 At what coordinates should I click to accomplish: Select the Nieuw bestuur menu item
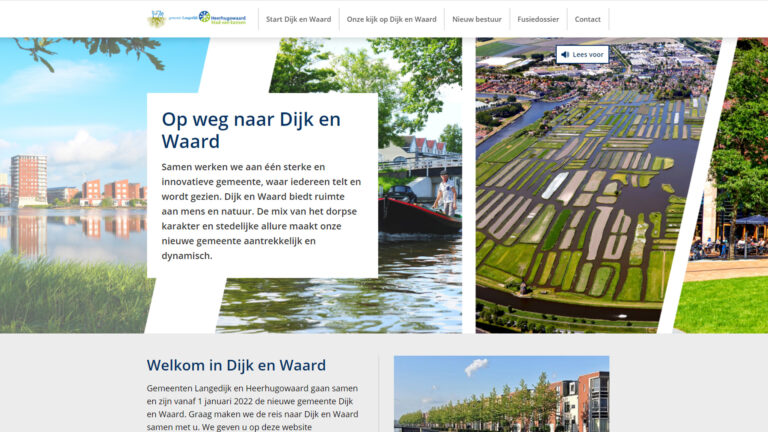coord(476,19)
